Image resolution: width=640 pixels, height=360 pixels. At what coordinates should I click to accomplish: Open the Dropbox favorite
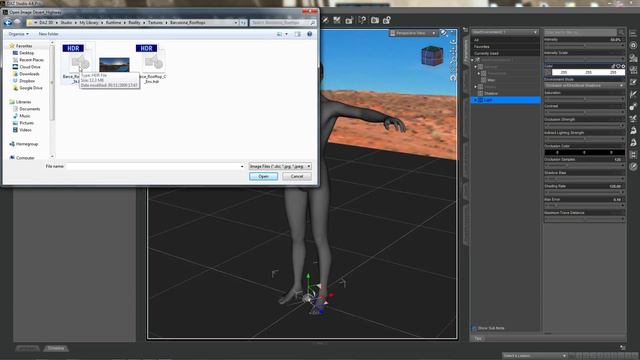tap(24, 81)
